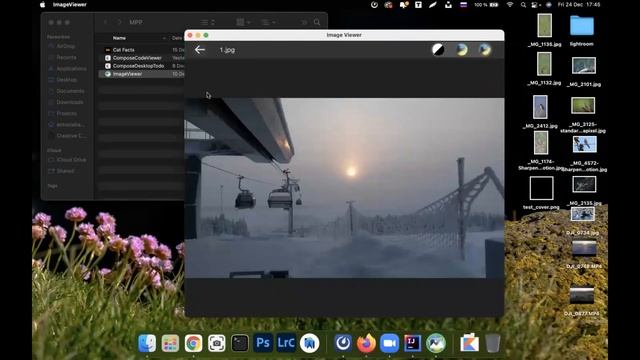640x360 pixels.
Task: Open Firefox from the Dock
Action: [366, 343]
